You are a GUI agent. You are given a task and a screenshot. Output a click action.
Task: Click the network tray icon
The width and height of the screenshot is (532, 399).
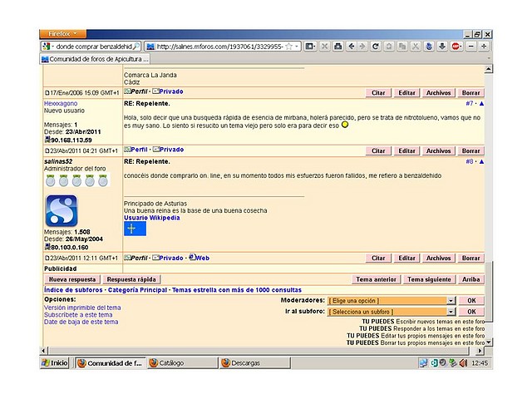click(423, 363)
